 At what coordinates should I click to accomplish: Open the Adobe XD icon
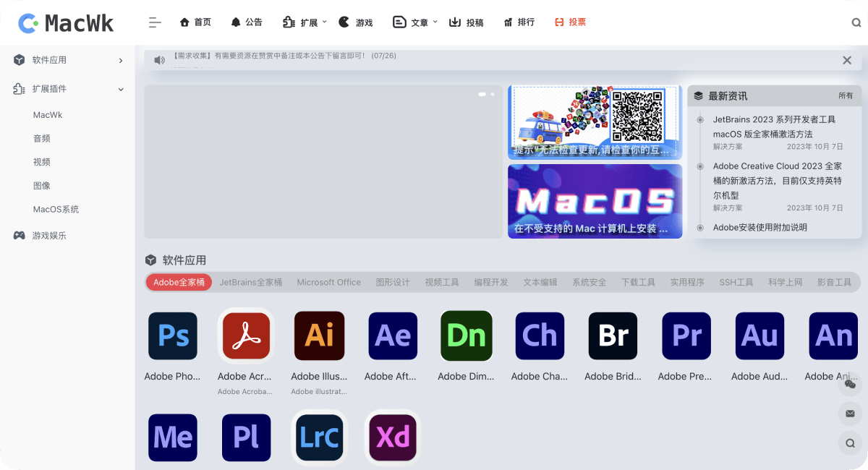(x=393, y=437)
